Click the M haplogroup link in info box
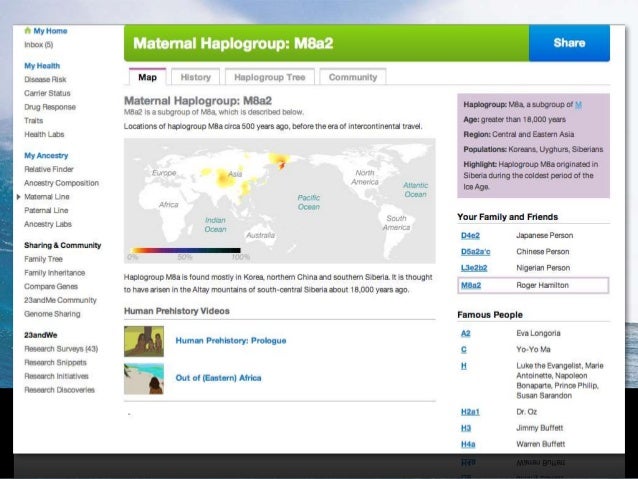The height and width of the screenshot is (479, 638). tap(578, 105)
